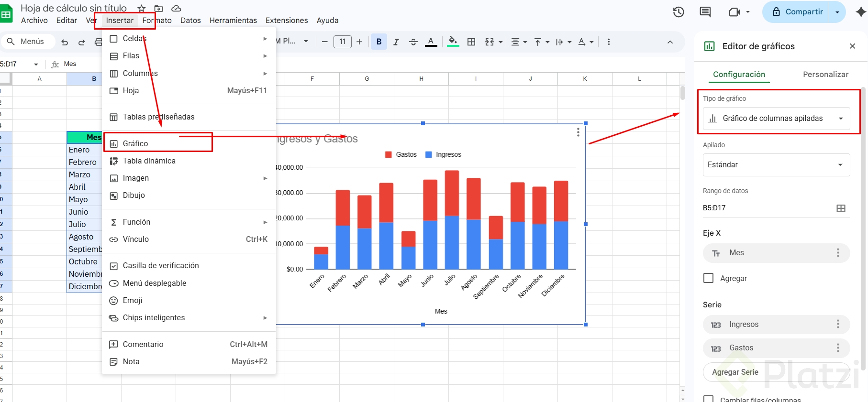Image resolution: width=868 pixels, height=402 pixels.
Task: Toggle bold formatting button
Action: tap(379, 42)
